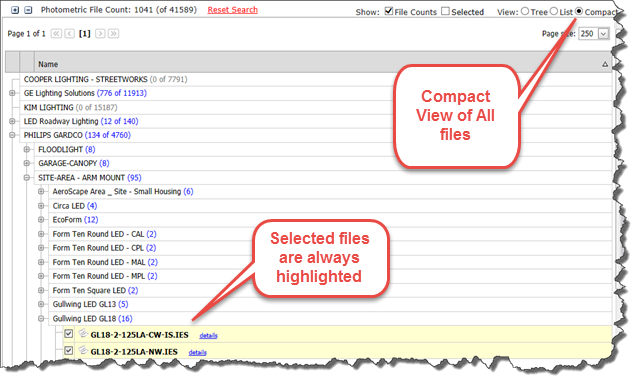The height and width of the screenshot is (384, 640).
Task: Select the List view radio button
Action: point(553,11)
